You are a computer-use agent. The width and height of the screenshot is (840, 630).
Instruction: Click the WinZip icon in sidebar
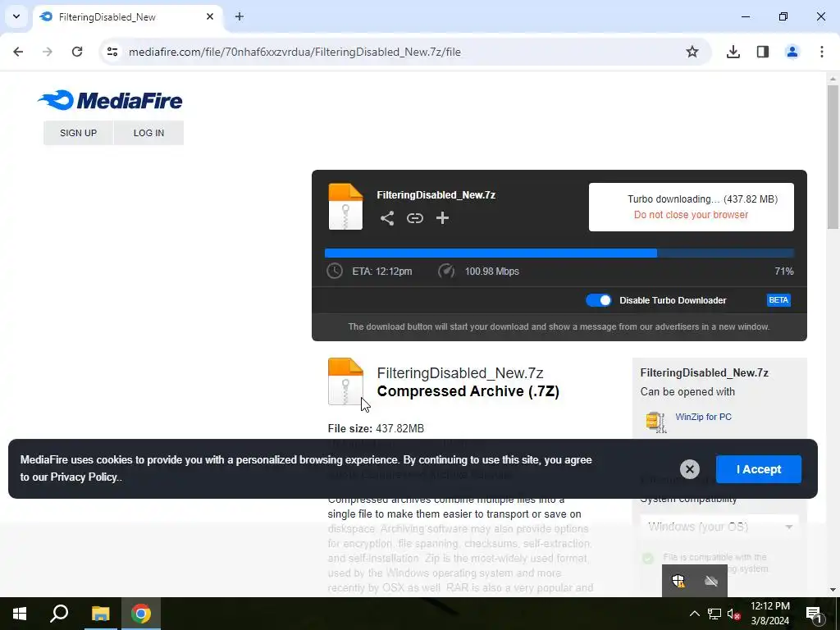(x=655, y=422)
